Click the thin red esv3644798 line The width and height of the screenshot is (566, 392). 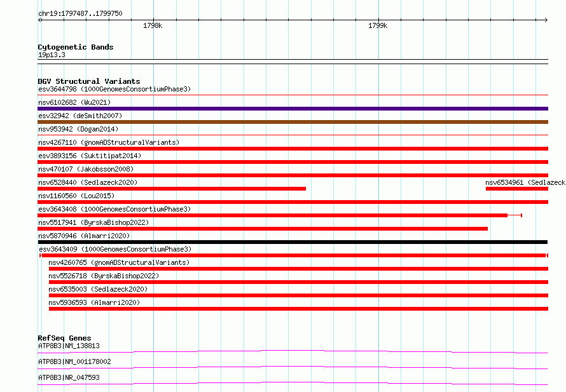click(x=293, y=95)
